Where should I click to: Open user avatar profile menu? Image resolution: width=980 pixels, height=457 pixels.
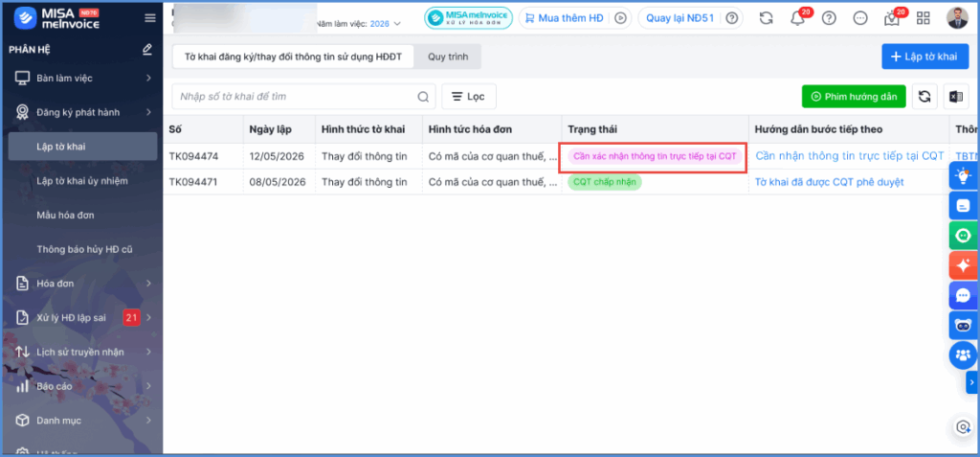click(957, 18)
